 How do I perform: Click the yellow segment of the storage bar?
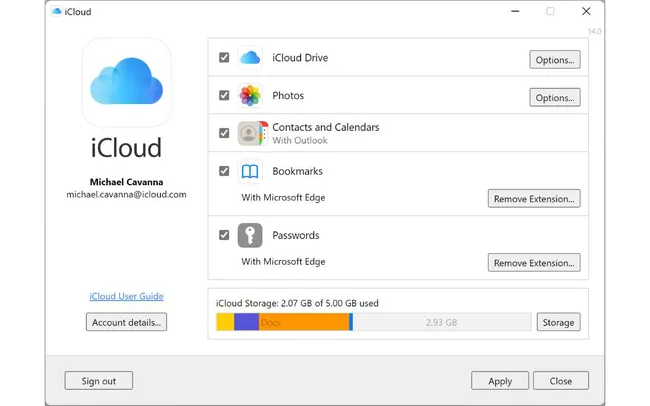[225, 322]
